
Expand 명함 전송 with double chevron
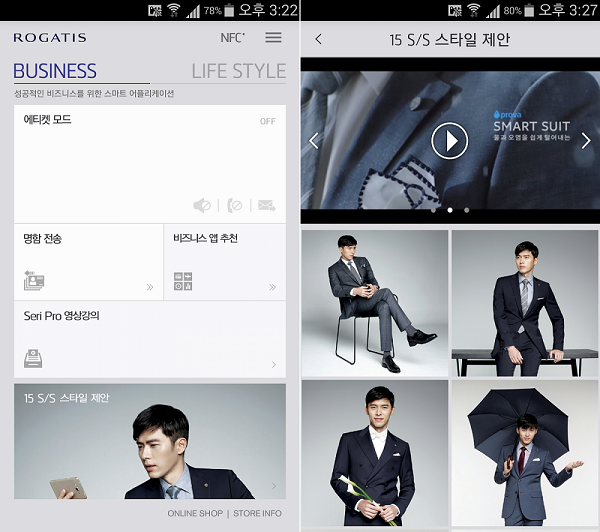pyautogui.click(x=150, y=287)
